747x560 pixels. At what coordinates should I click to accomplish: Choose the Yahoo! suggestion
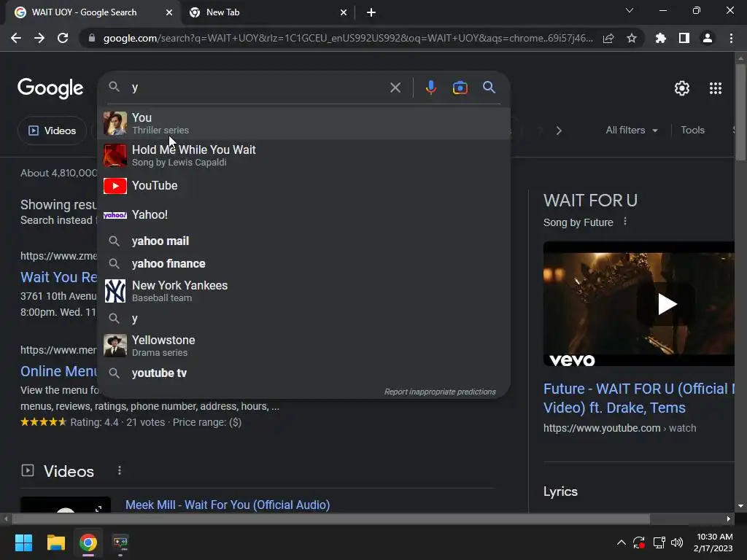tap(304, 215)
